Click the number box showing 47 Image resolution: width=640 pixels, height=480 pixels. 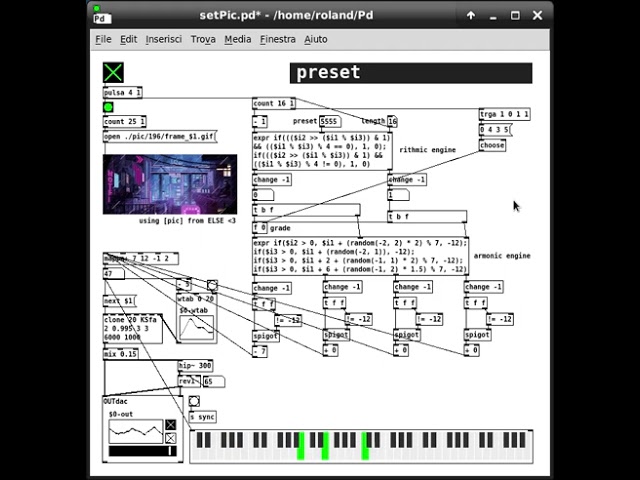tap(113, 274)
